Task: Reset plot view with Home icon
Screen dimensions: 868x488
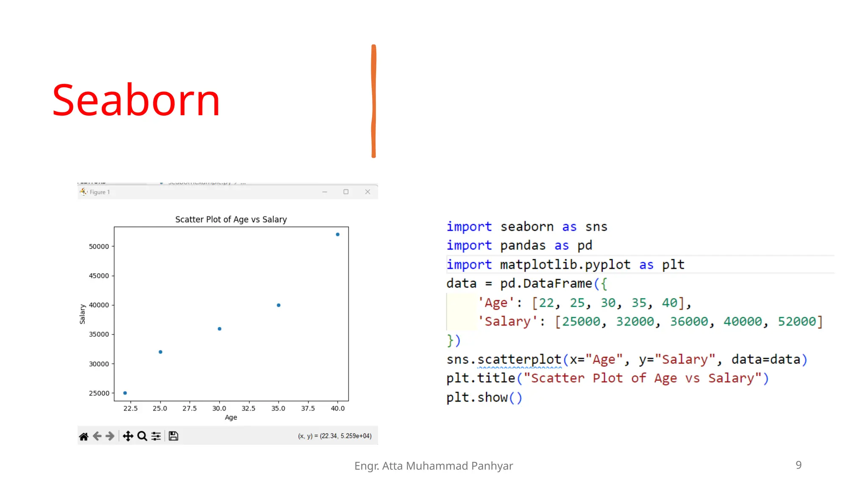Action: [x=84, y=436]
